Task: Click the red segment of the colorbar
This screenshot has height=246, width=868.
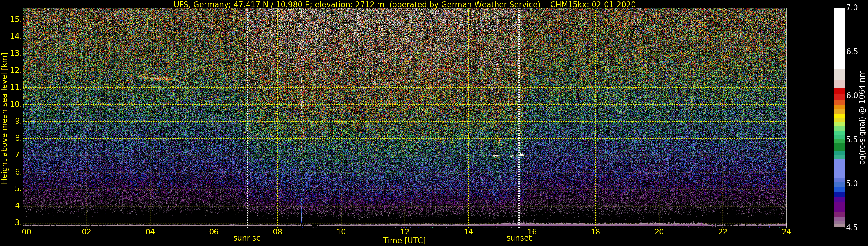Action: pyautogui.click(x=840, y=91)
